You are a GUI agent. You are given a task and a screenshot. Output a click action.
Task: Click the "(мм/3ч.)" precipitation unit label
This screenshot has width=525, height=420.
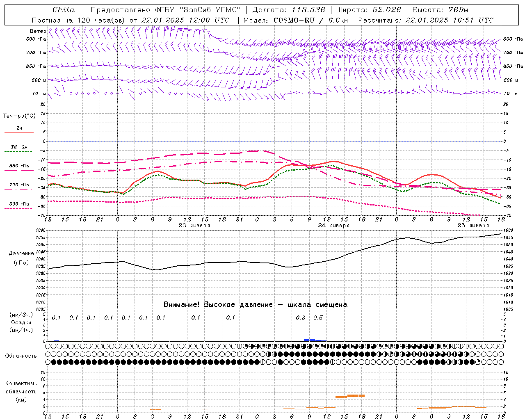(x=21, y=315)
